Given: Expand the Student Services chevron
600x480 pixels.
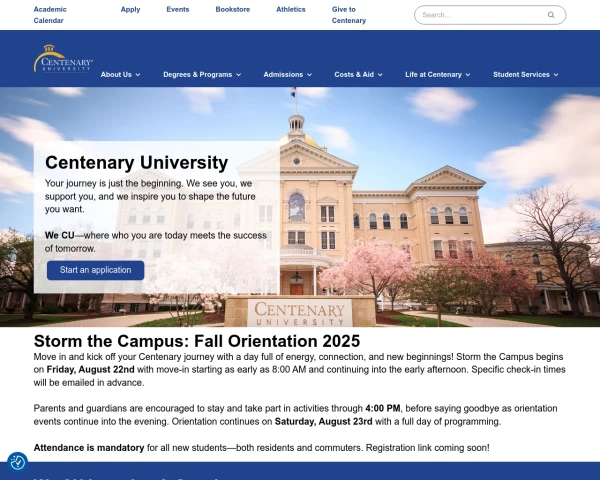Looking at the screenshot, I should 556,75.
